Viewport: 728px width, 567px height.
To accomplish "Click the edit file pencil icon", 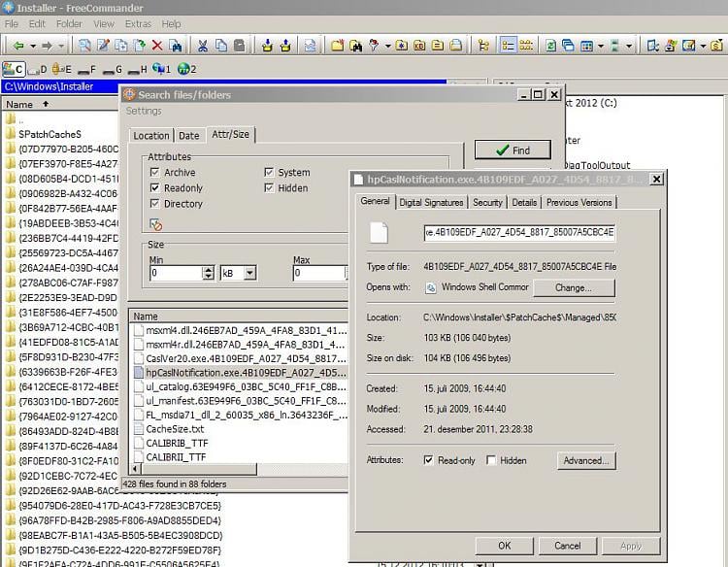I will [103, 46].
